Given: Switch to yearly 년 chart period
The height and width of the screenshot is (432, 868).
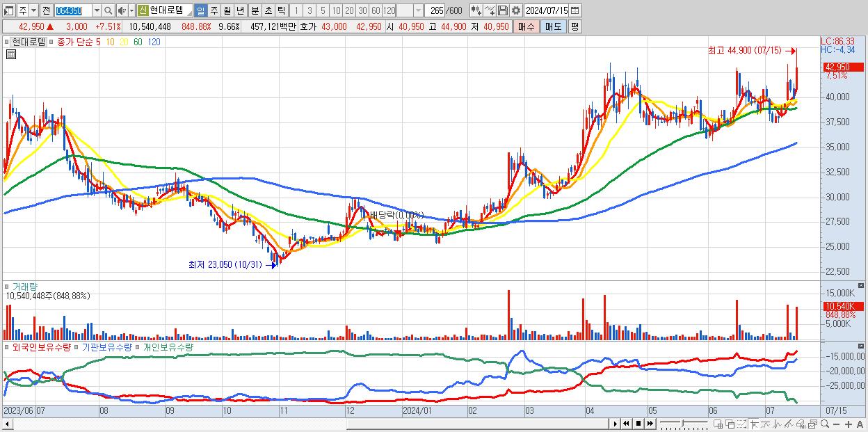Looking at the screenshot, I should click(x=241, y=10).
